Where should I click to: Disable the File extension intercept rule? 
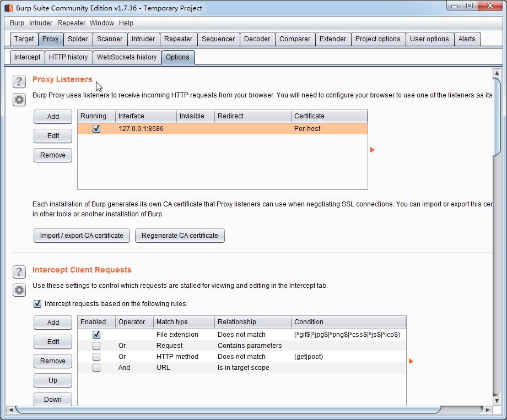(x=96, y=334)
